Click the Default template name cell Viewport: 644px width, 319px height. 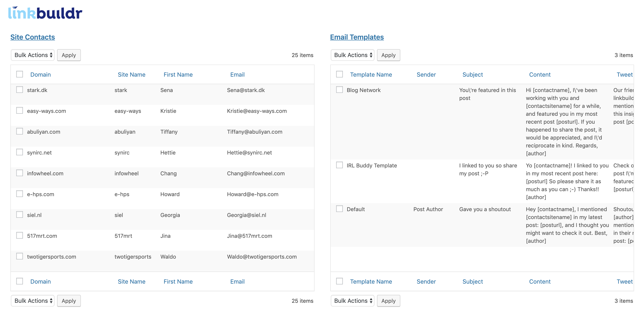tap(356, 209)
